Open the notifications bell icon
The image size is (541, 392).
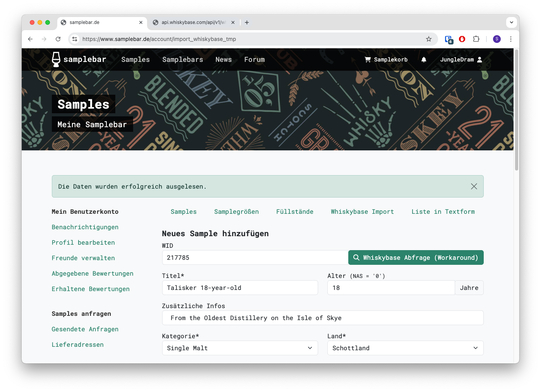[424, 60]
